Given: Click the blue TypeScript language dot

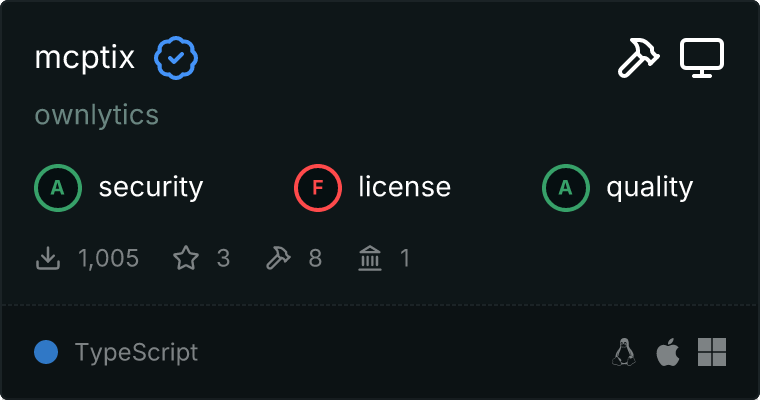Looking at the screenshot, I should (x=45, y=352).
